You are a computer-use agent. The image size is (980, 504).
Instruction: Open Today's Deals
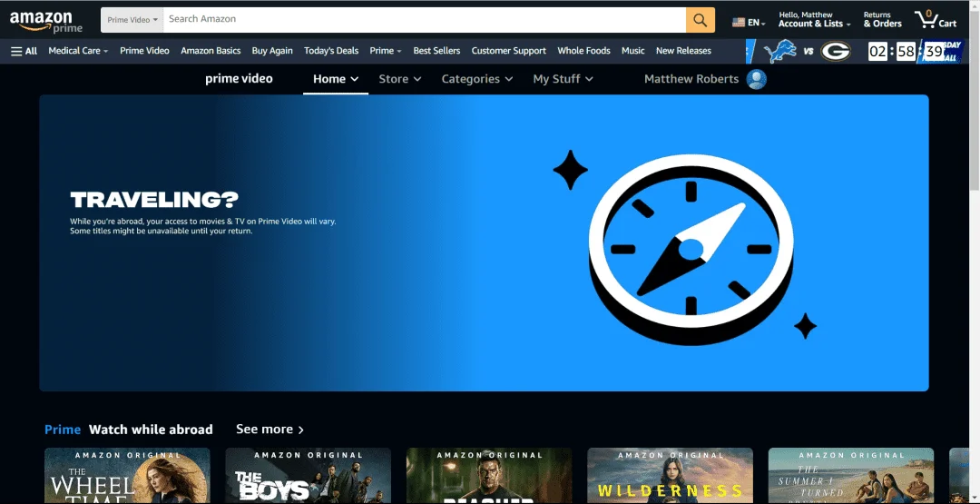(x=331, y=51)
